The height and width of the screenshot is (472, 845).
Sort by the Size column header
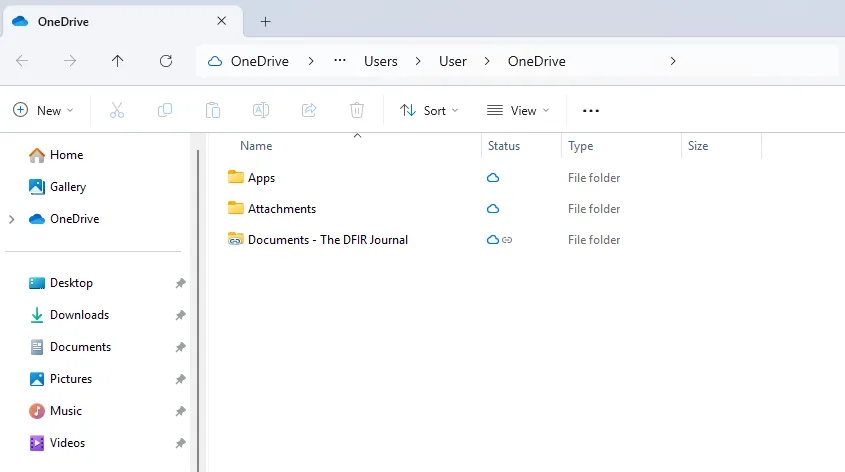698,146
